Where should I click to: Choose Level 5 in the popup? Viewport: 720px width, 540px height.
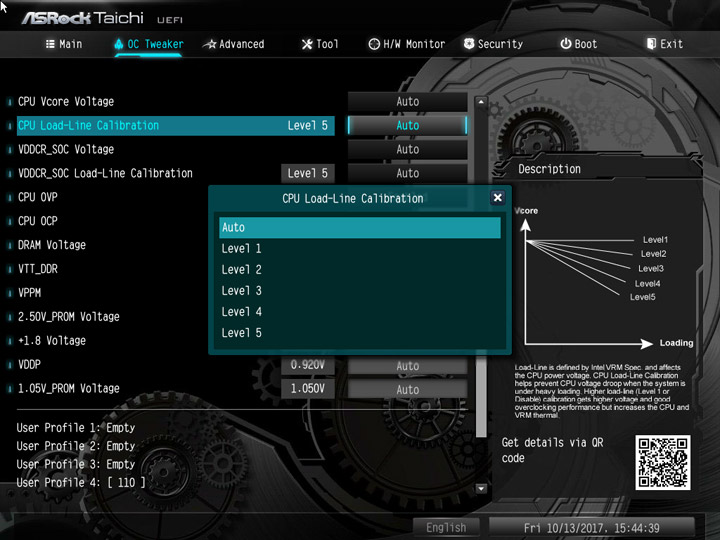click(360, 333)
